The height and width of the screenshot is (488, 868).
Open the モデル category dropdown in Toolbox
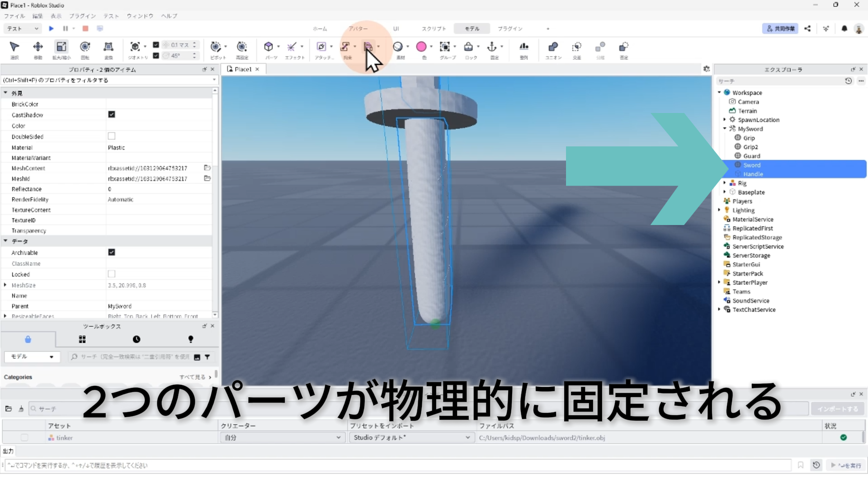32,357
